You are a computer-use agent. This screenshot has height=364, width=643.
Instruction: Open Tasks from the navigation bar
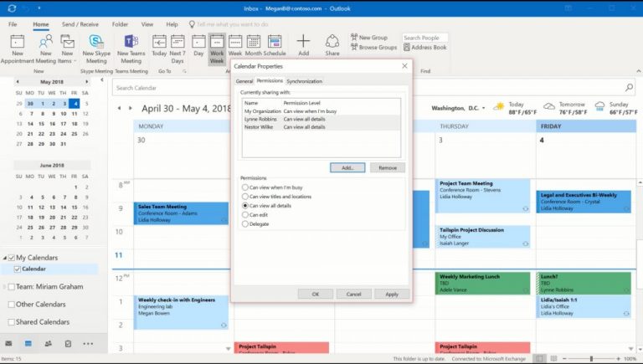tap(68, 344)
